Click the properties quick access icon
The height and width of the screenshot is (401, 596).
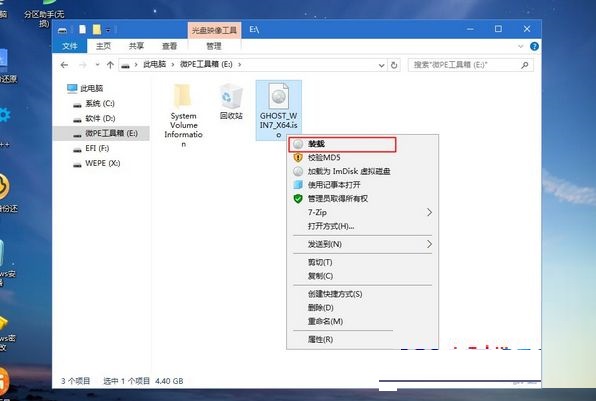[82, 29]
